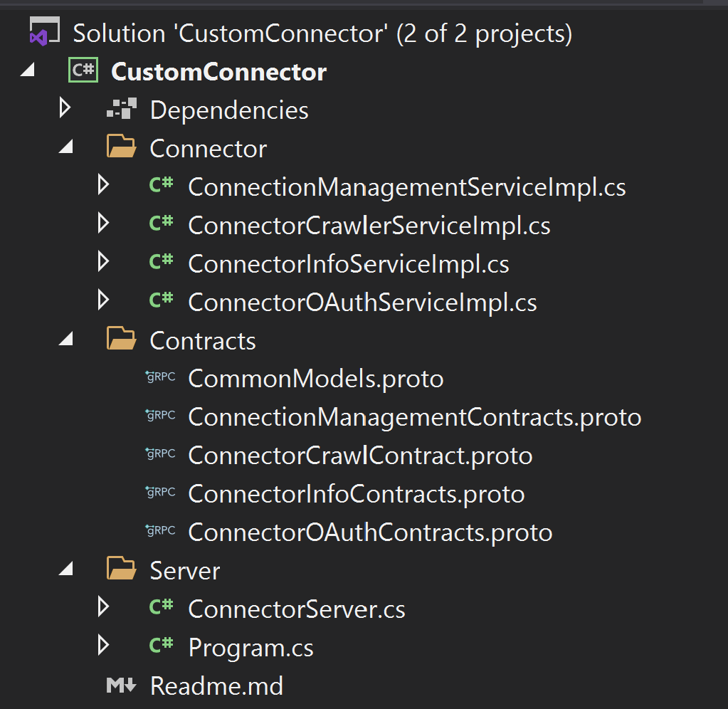Click the gRPC icon beside CommonModels.proto
Screen dimensions: 728x709
click(160, 377)
